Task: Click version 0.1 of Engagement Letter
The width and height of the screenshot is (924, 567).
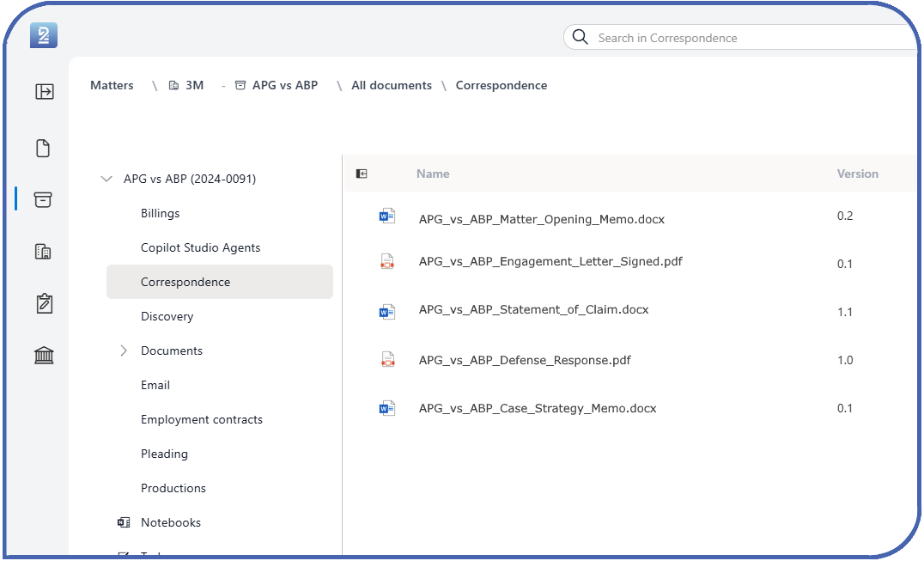Action: click(845, 264)
